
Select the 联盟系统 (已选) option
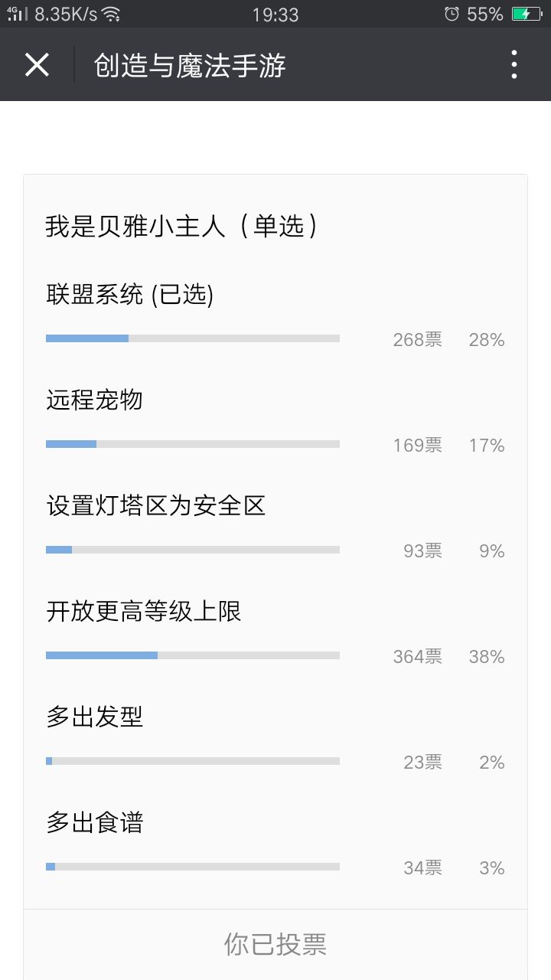(129, 295)
